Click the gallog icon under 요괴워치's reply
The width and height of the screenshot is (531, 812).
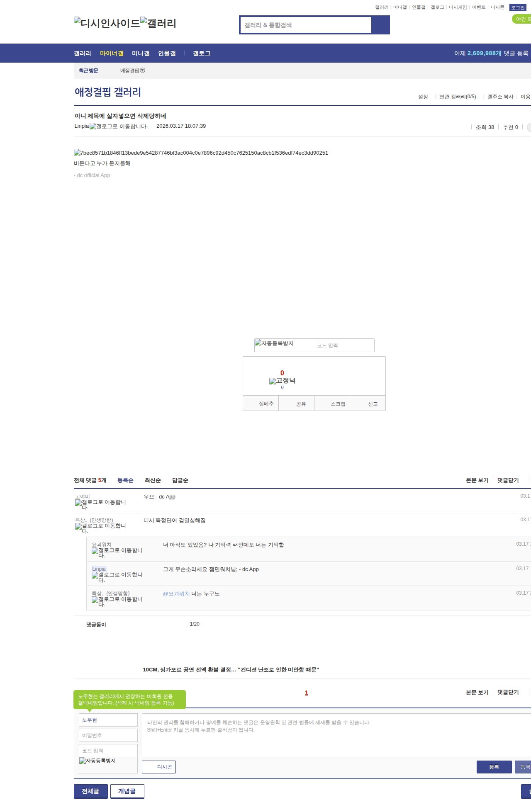click(117, 552)
